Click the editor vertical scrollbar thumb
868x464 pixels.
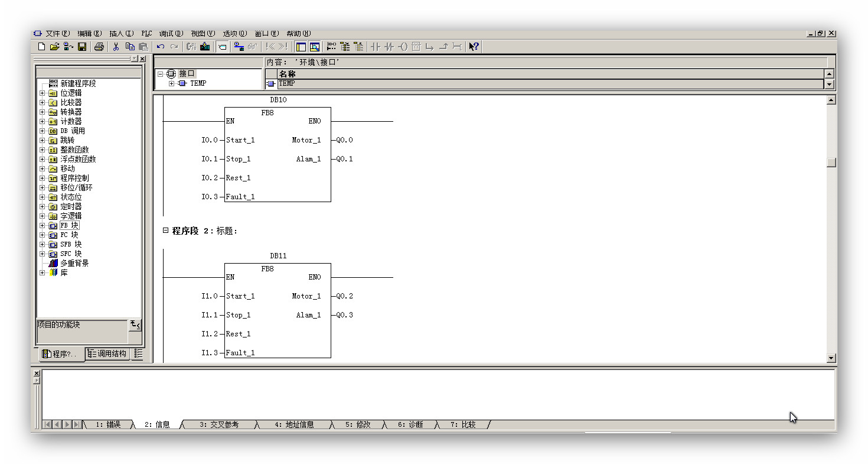point(831,163)
